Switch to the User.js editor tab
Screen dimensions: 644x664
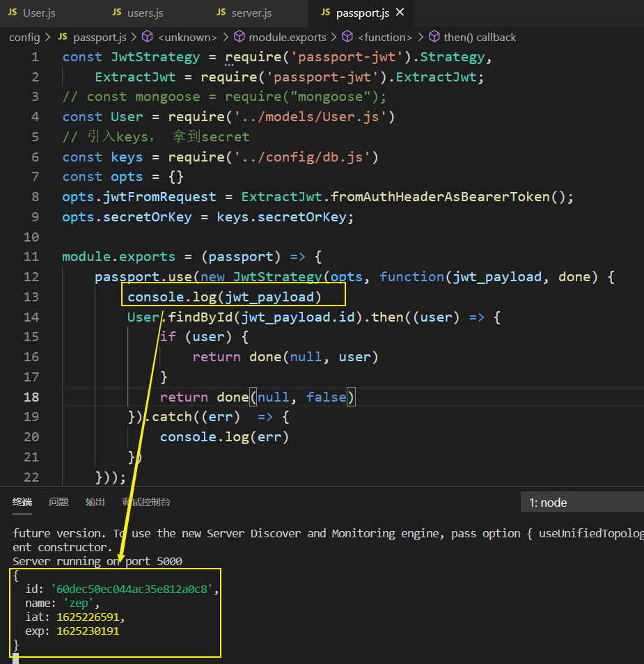click(49, 13)
